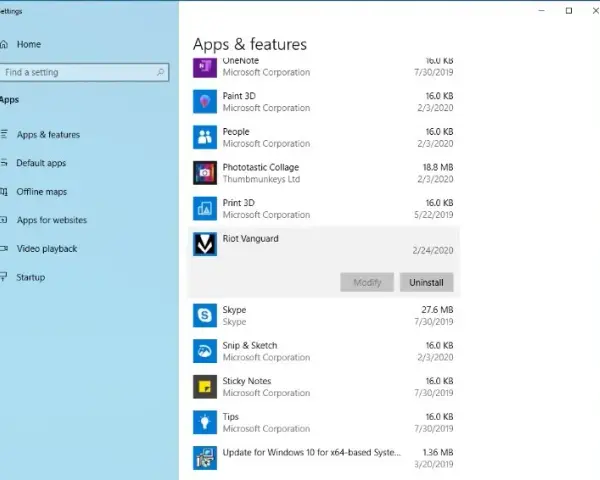
Task: Click the Find a setting search box
Action: 85,72
